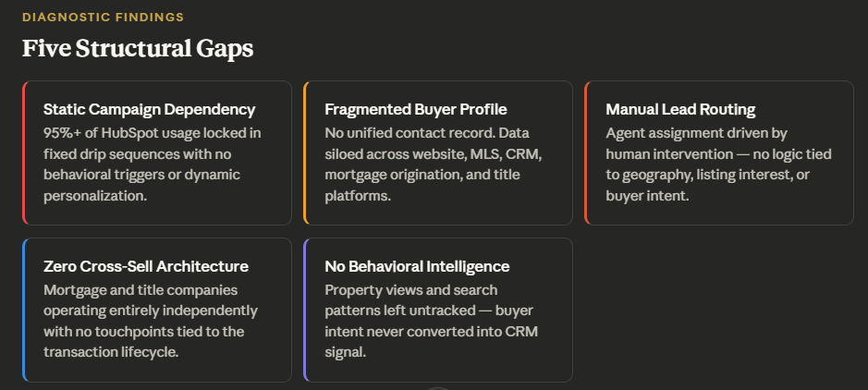Image resolution: width=868 pixels, height=390 pixels.
Task: Click the property views and search patterns description
Action: tap(431, 321)
